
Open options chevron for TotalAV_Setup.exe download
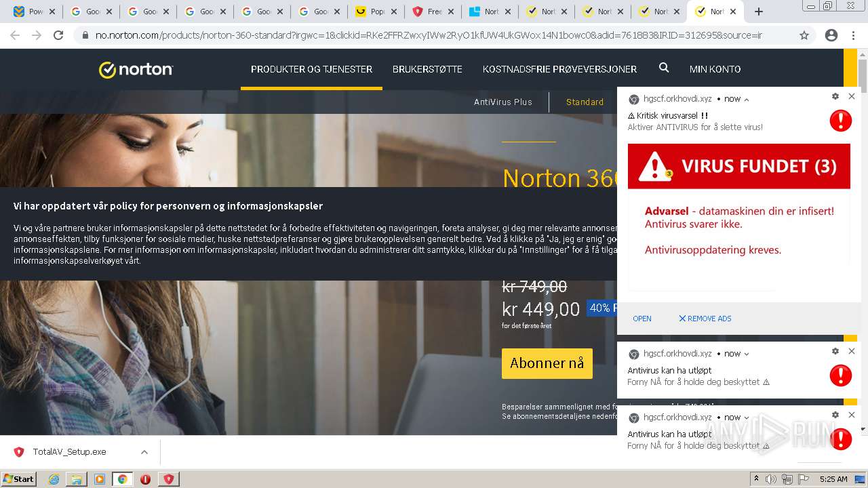(144, 452)
